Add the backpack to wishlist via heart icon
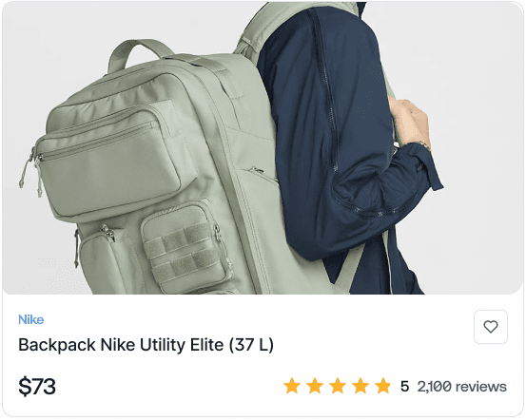Image resolution: width=526 pixels, height=420 pixels. [491, 327]
